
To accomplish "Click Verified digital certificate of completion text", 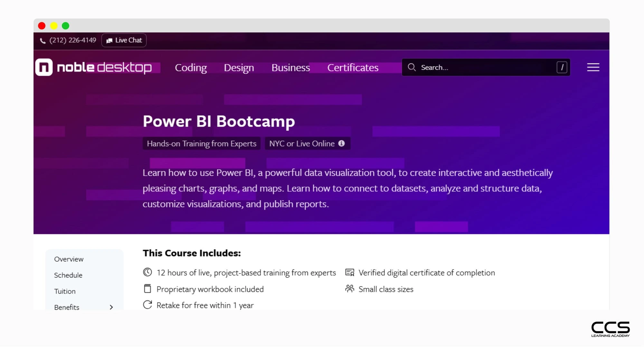I will (427, 273).
